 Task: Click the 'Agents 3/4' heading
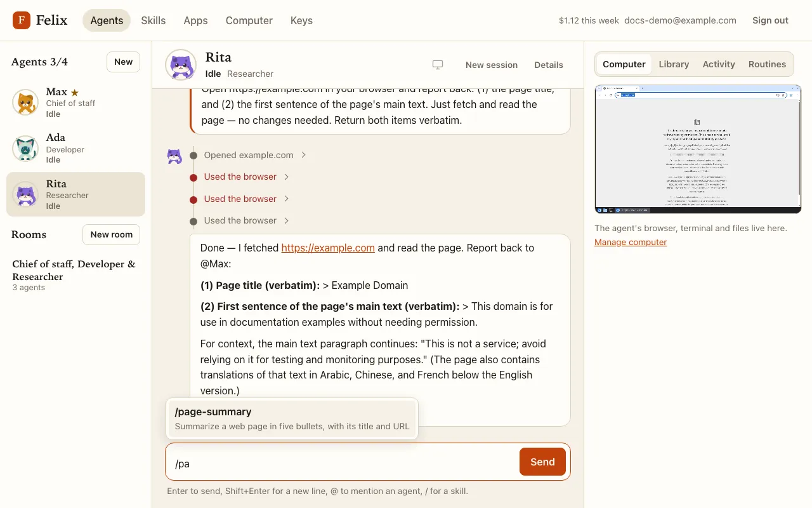pos(39,62)
